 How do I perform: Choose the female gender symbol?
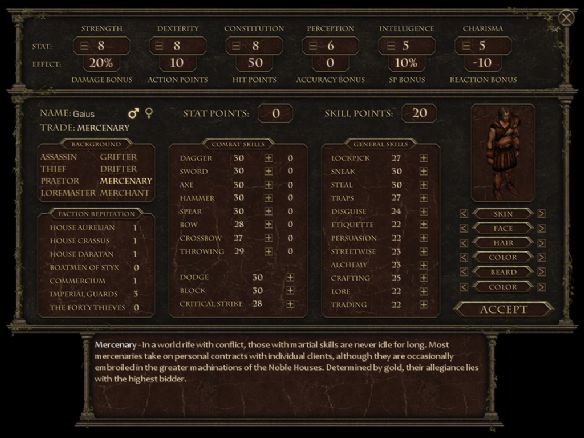149,113
